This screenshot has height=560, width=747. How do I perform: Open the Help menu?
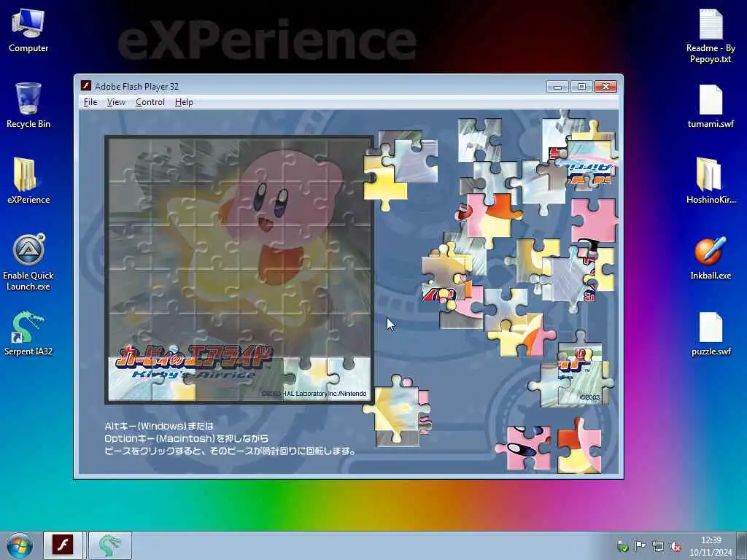point(184,102)
